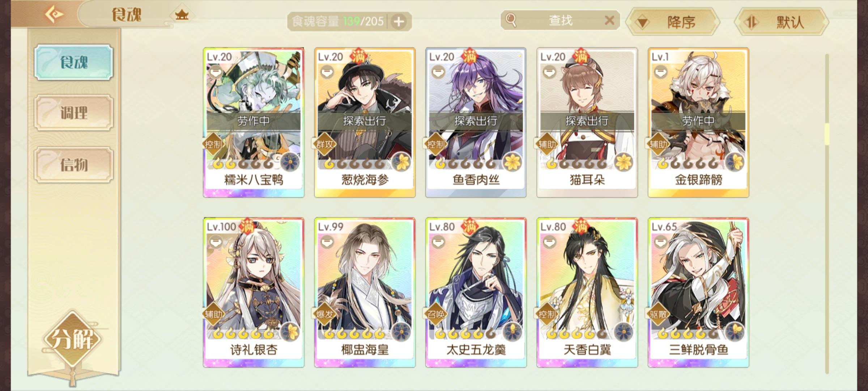This screenshot has height=391, width=868.
Task: Click the 查找 search field
Action: (x=560, y=20)
